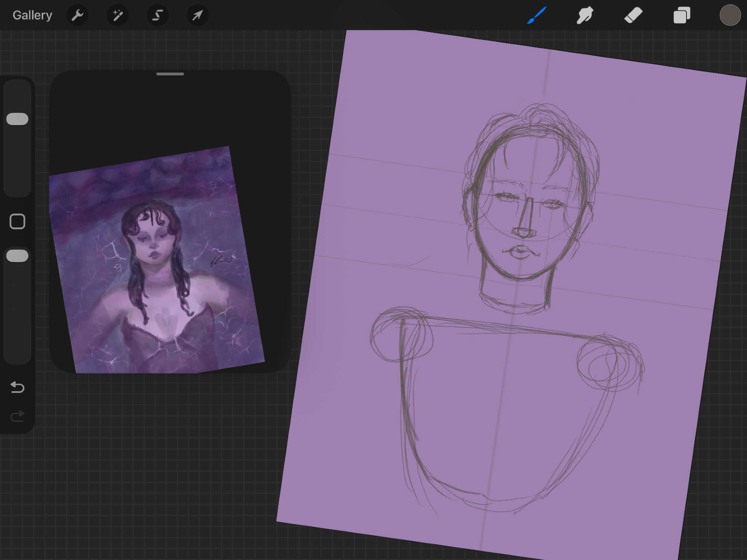Select the Eraser tool
747x560 pixels.
point(633,15)
